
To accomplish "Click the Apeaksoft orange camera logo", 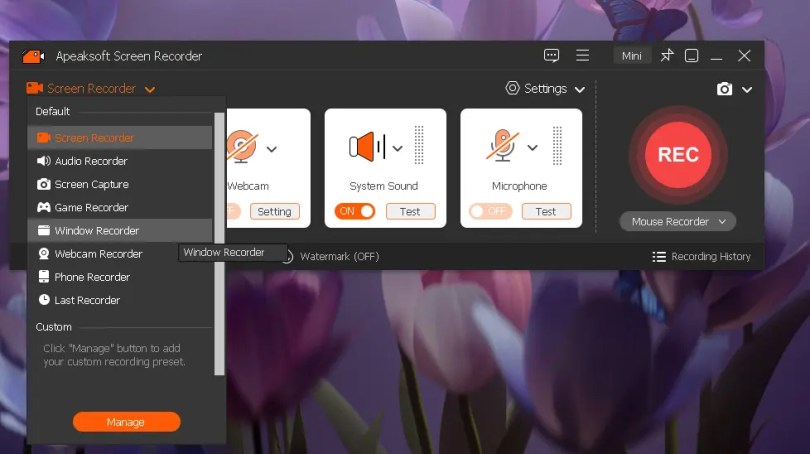I will pos(34,56).
